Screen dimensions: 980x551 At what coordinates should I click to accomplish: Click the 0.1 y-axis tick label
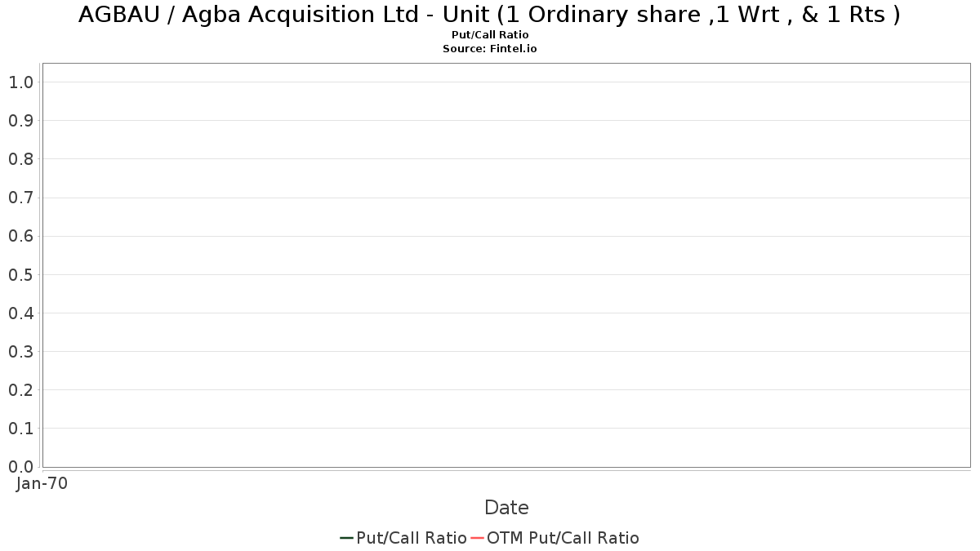(21, 428)
